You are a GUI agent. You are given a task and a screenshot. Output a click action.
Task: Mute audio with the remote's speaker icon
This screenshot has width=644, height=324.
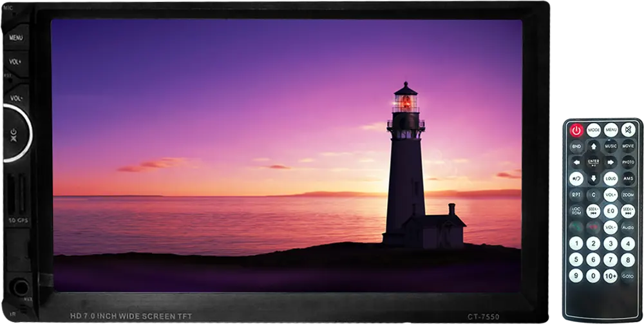pyautogui.click(x=628, y=130)
